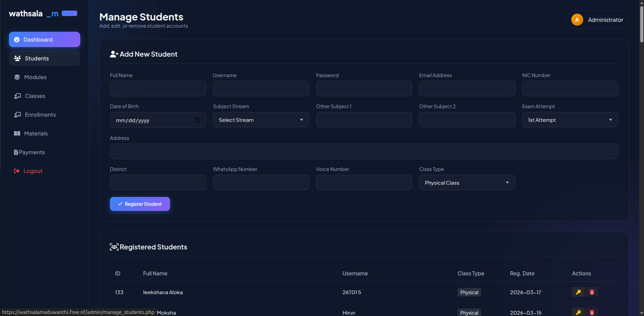Open the Classes section

tap(44, 96)
